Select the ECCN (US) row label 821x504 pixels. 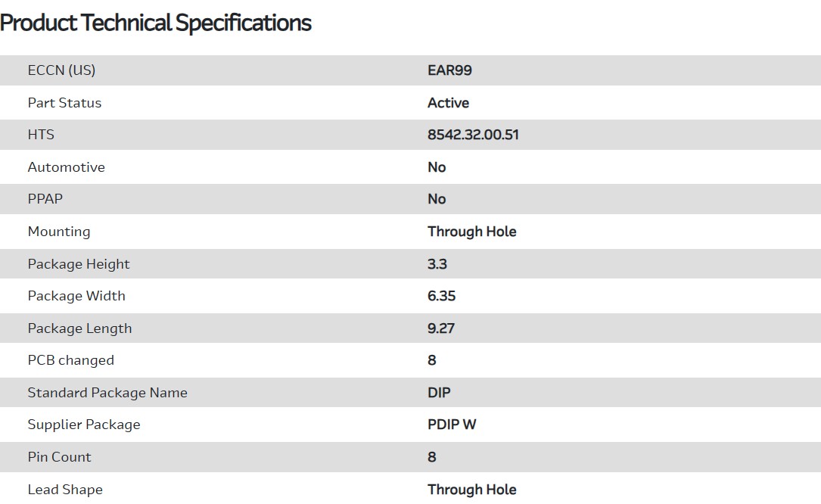pyautogui.click(x=61, y=70)
